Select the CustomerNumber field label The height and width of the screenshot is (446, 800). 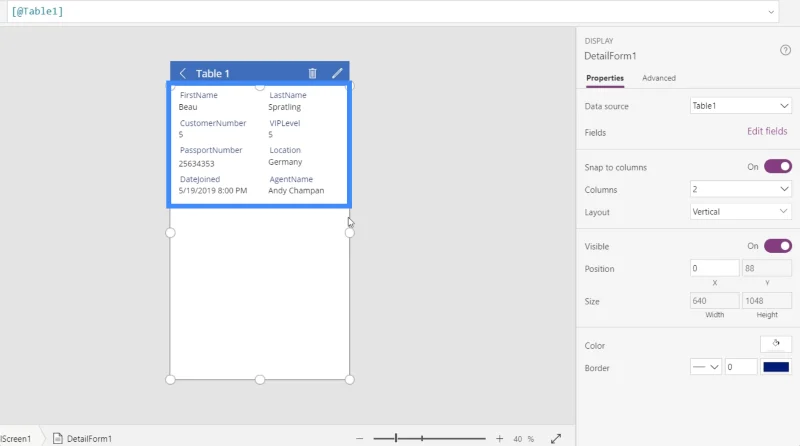tap(213, 123)
